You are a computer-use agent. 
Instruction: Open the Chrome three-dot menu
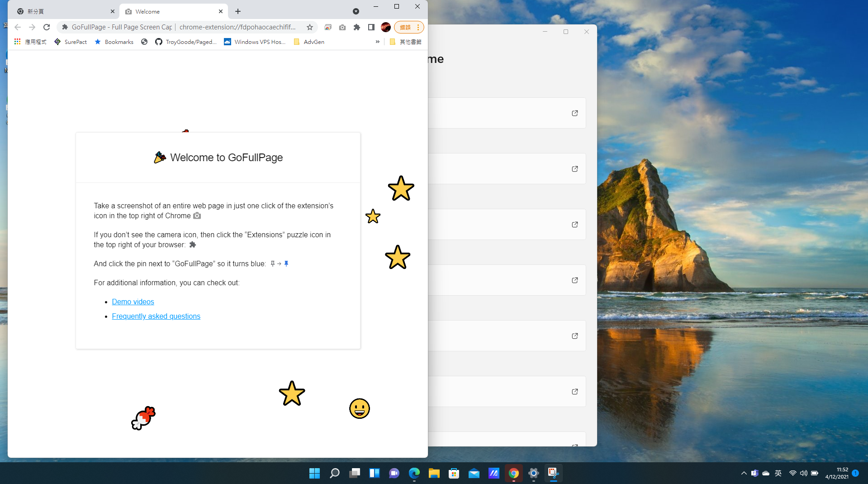tap(418, 27)
